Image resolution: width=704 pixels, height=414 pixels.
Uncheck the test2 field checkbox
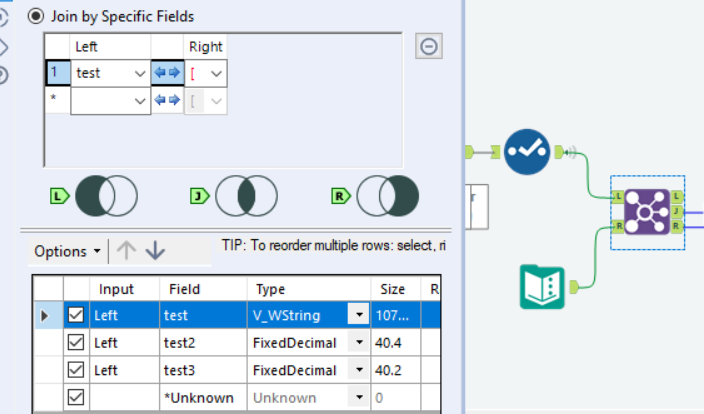[x=76, y=343]
